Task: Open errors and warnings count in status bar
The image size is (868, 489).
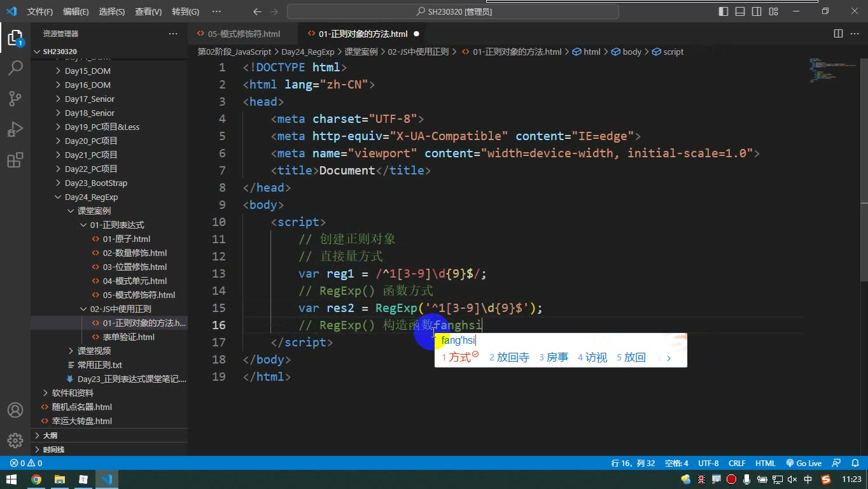Action: click(26, 464)
